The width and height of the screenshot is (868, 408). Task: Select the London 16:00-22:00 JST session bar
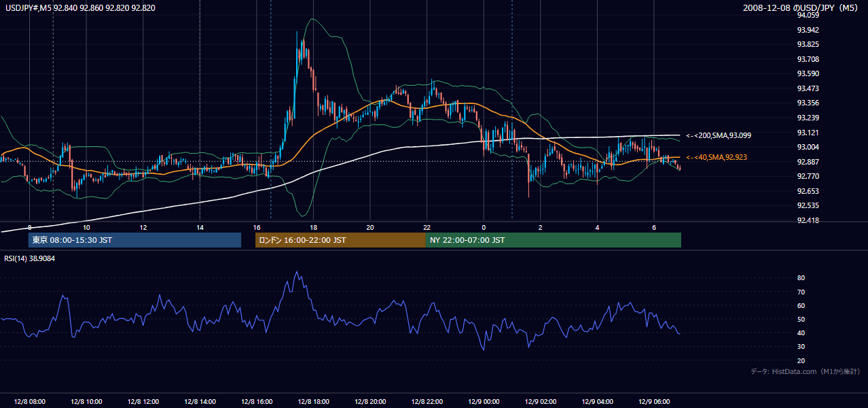click(340, 240)
